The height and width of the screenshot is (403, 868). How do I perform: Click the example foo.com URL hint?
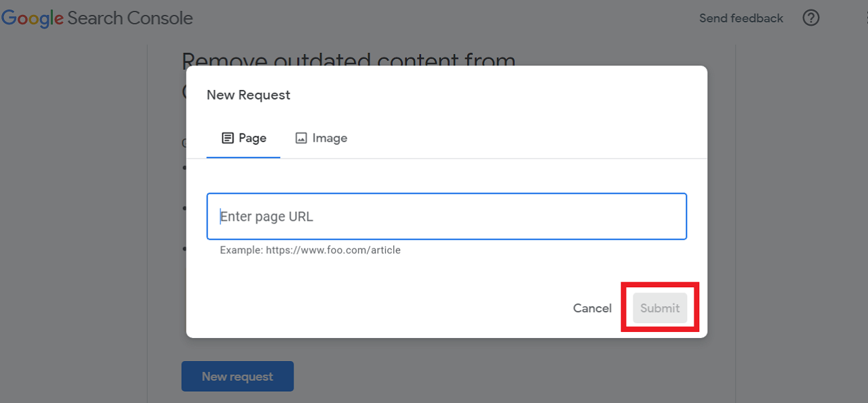[310, 250]
